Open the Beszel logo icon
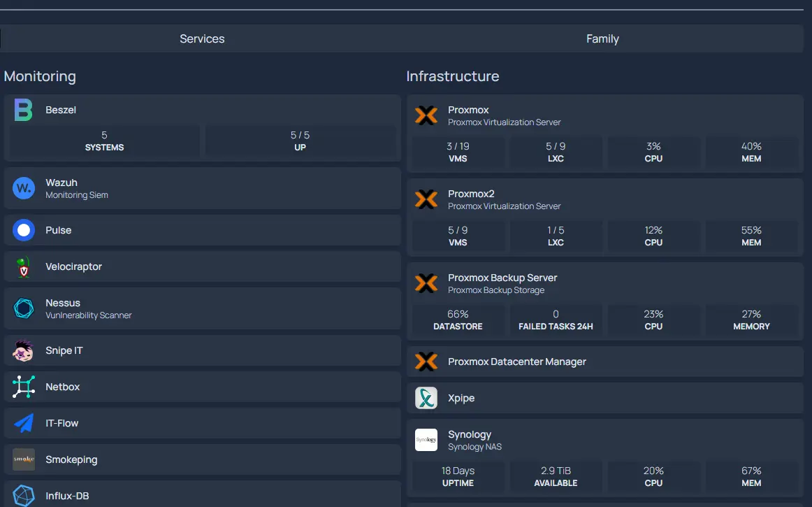The height and width of the screenshot is (507, 812). tap(23, 110)
